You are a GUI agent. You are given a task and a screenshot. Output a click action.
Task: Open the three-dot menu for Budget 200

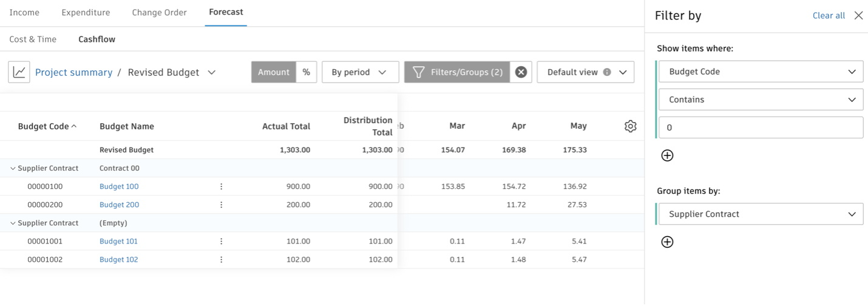coord(221,205)
